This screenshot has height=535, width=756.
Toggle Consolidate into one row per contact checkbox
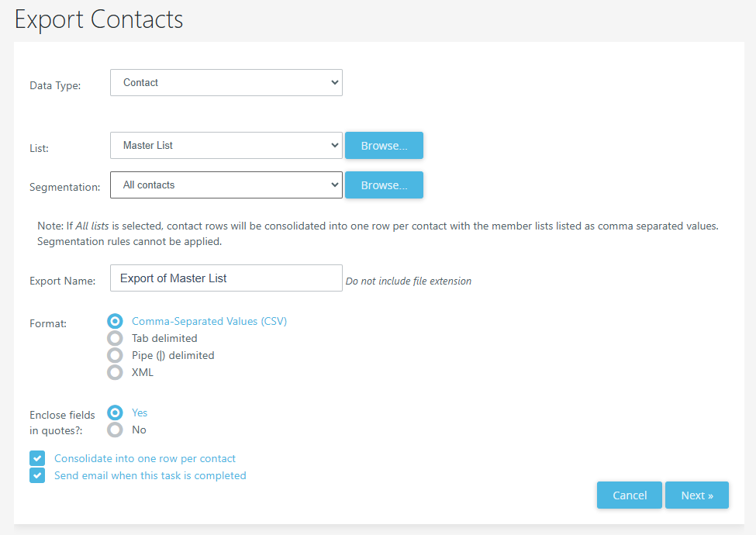pos(37,458)
